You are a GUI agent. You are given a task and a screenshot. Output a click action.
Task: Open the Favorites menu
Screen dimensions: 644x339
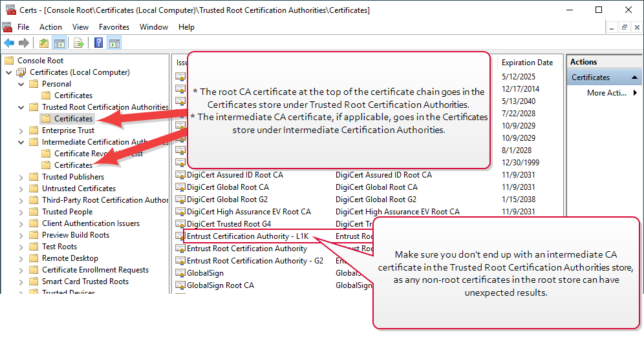point(114,27)
